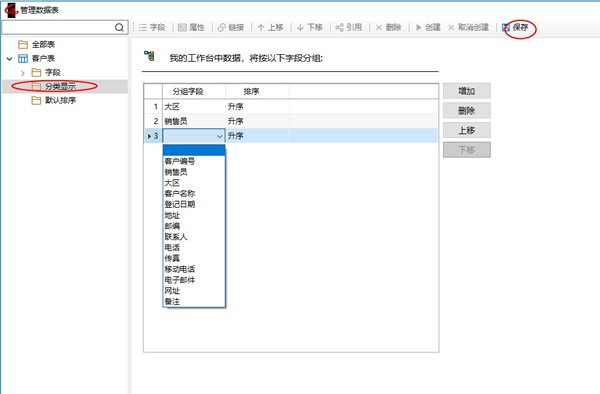Select the 默认排序 tree node
The width and height of the screenshot is (600, 394).
54,100
